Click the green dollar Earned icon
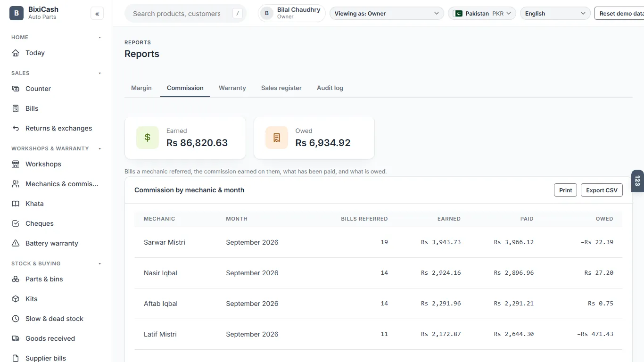Viewport: 644px width, 362px height. coord(148,138)
